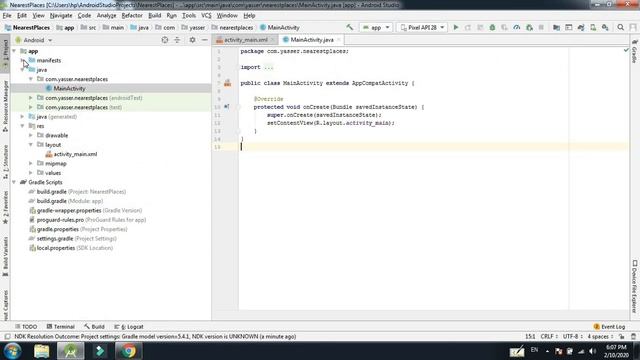Toggle the Structure tool window
Screen dimensions: 640x360
pos(5,162)
